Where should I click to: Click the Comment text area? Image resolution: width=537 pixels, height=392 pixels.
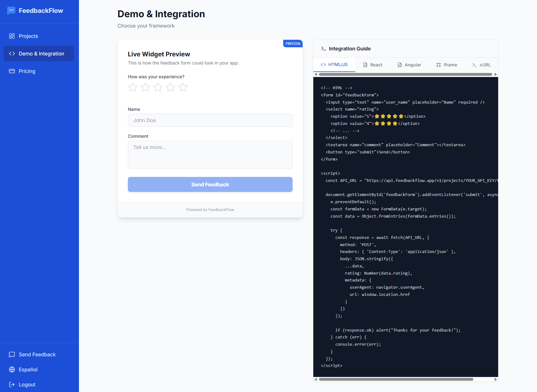pyautogui.click(x=210, y=155)
